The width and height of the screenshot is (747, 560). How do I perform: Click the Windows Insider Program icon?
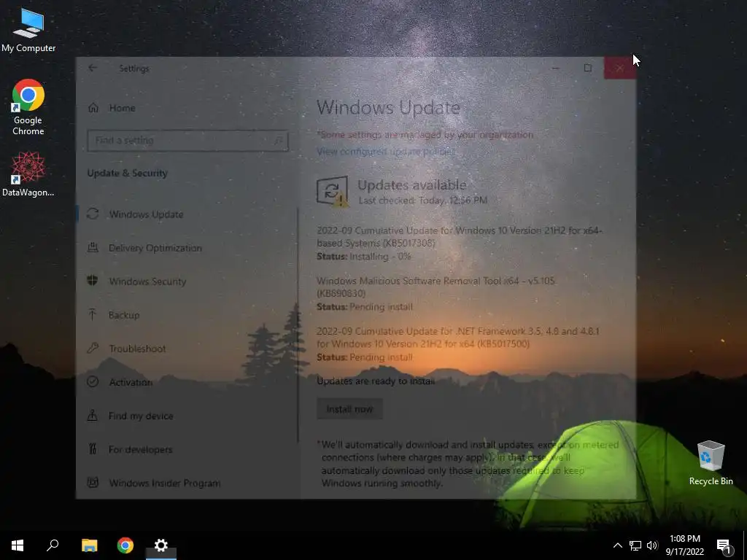pos(93,483)
